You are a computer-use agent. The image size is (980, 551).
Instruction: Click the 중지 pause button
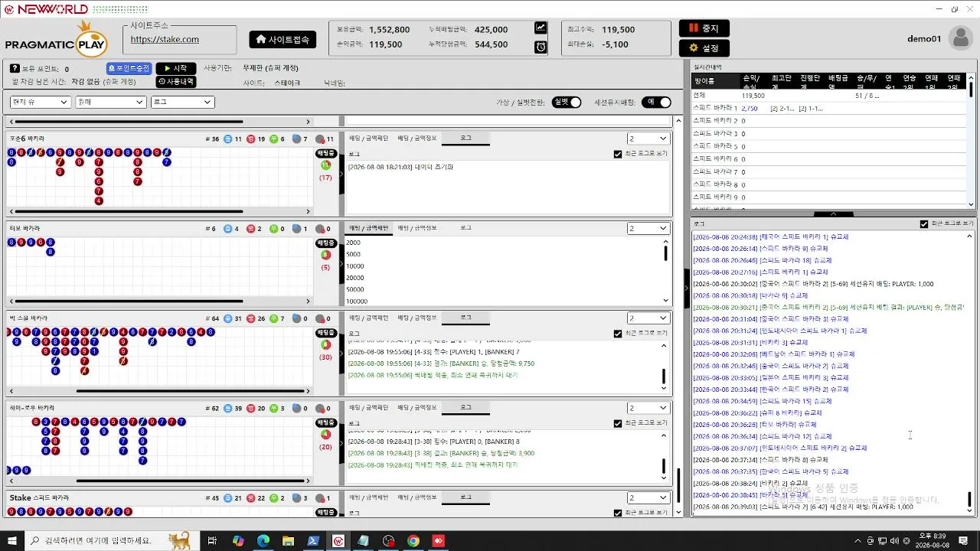[x=704, y=28]
